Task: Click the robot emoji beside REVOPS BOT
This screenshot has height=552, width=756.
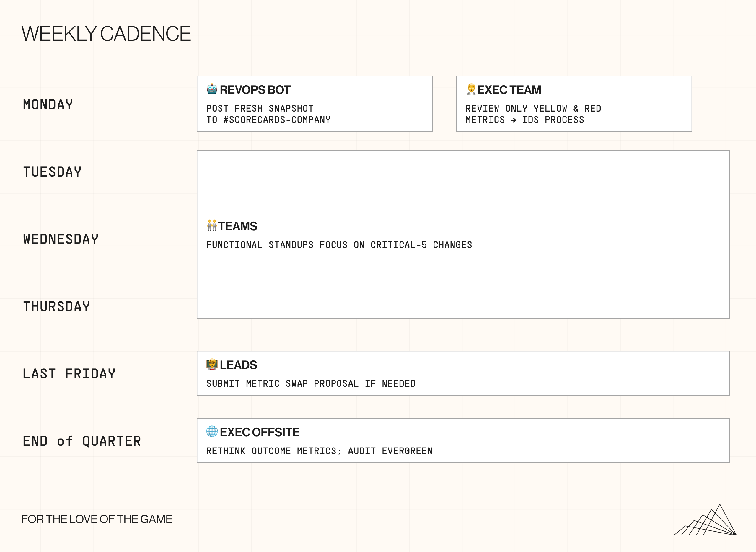Action: click(212, 89)
